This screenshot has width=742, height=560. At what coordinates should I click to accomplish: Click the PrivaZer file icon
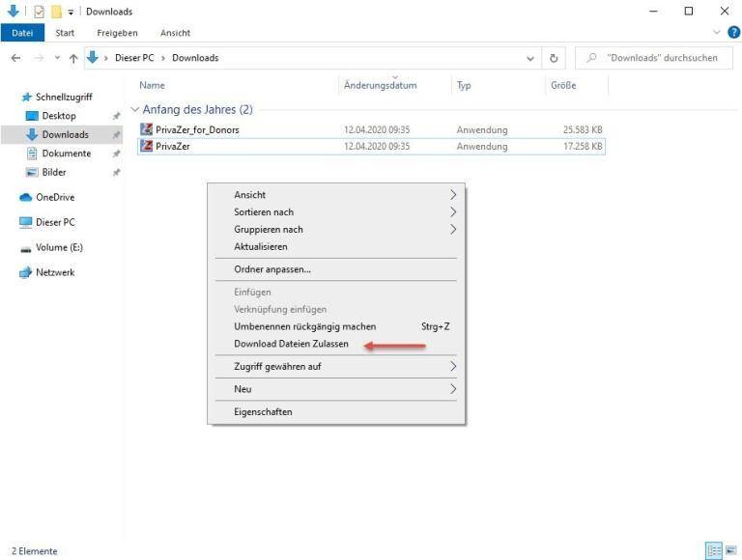pyautogui.click(x=147, y=147)
